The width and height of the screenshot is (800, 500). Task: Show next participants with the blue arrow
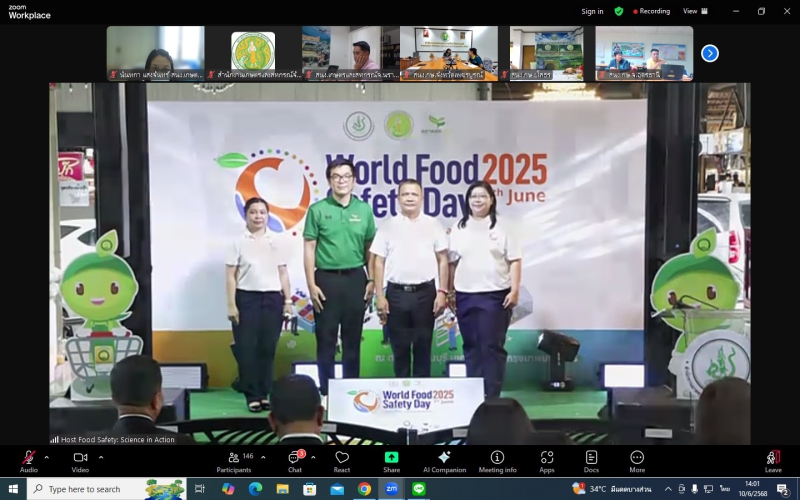(x=710, y=53)
